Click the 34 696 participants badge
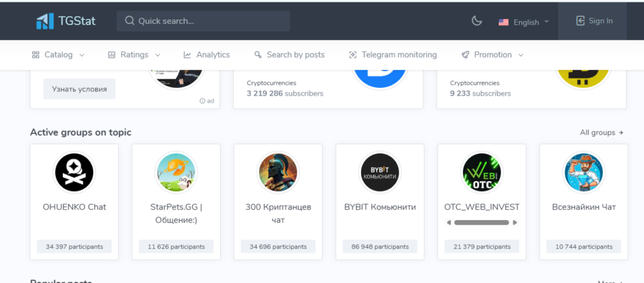 [x=278, y=247]
